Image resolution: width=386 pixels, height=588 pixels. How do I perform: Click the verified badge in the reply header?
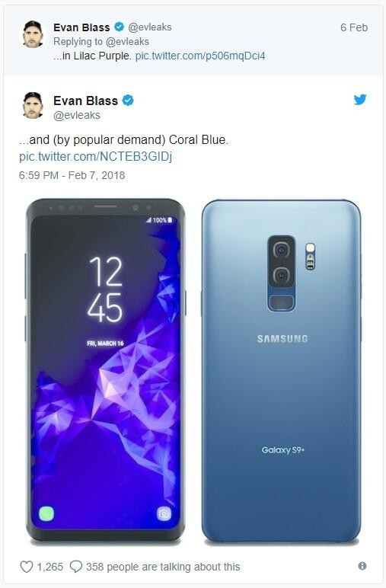[120, 27]
